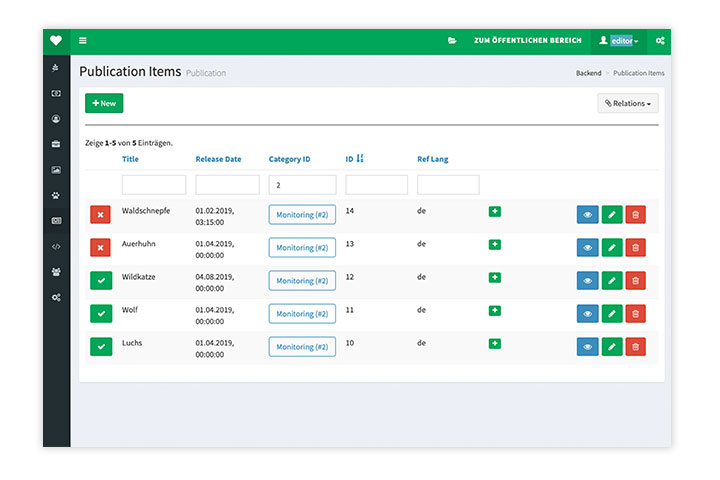The image size is (720, 480).
Task: Open the code brackets icon in the sidebar
Action: click(x=56, y=247)
